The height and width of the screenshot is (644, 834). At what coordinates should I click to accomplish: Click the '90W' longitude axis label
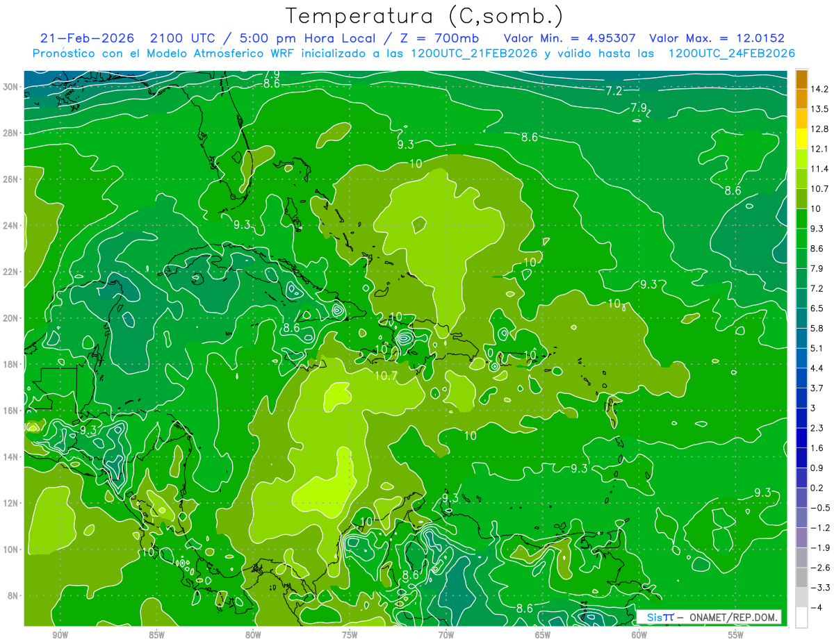pyautogui.click(x=60, y=634)
